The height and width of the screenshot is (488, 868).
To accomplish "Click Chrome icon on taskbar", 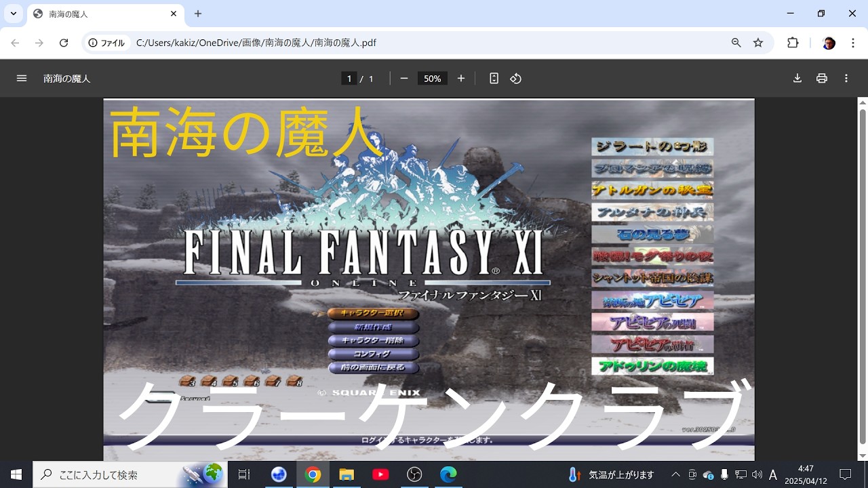I will [313, 474].
